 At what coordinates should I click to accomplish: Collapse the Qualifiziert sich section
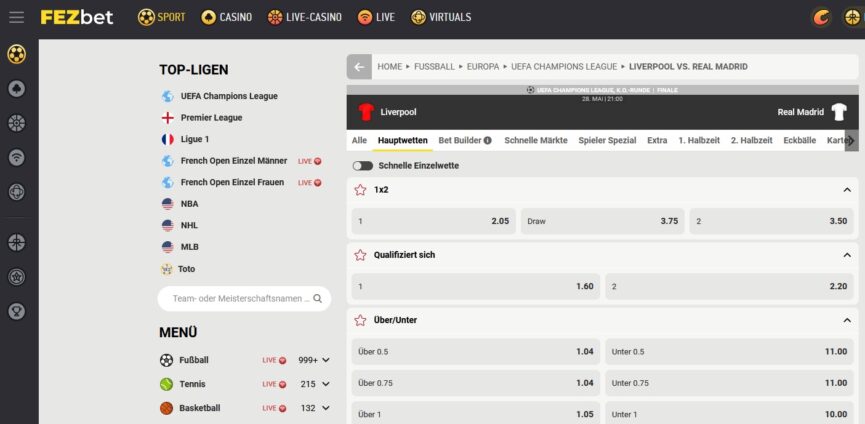coord(847,255)
